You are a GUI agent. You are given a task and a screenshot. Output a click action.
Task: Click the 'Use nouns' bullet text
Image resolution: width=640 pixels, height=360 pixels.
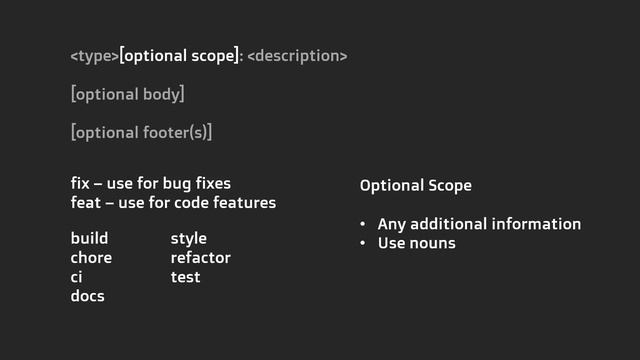[416, 243]
